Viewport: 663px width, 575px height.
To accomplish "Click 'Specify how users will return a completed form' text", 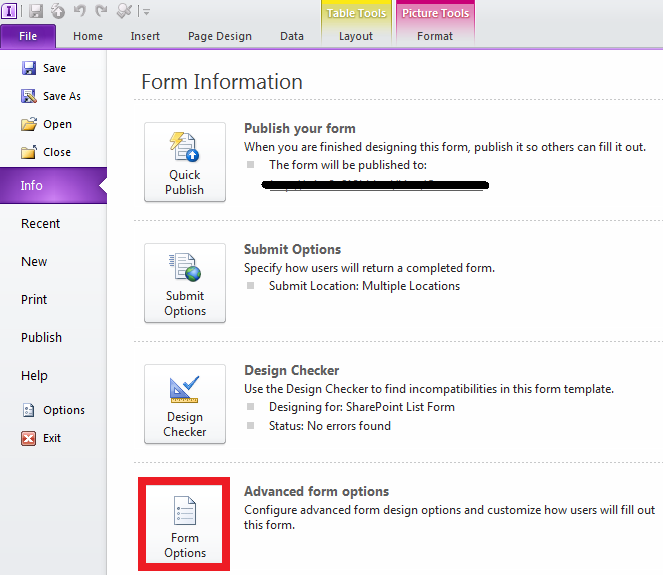I will tap(369, 268).
